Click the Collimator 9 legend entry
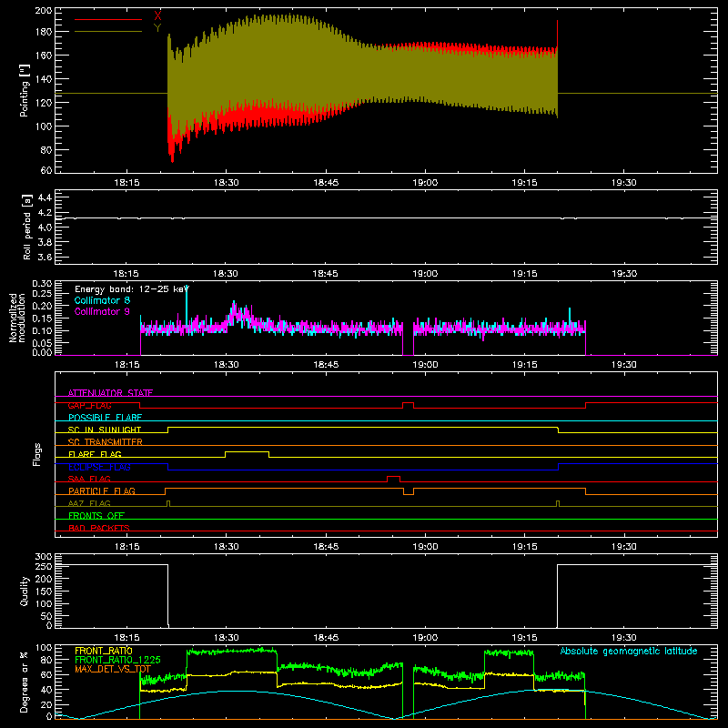The width and height of the screenshot is (728, 728). pyautogui.click(x=102, y=311)
